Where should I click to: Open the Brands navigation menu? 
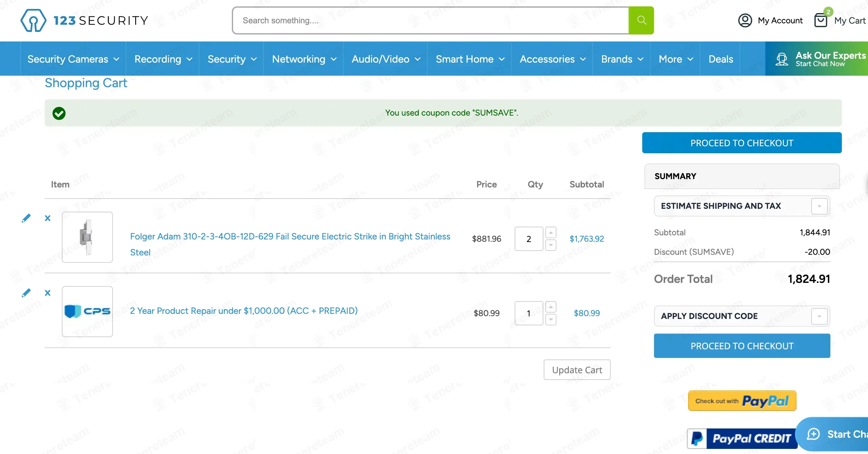(622, 59)
